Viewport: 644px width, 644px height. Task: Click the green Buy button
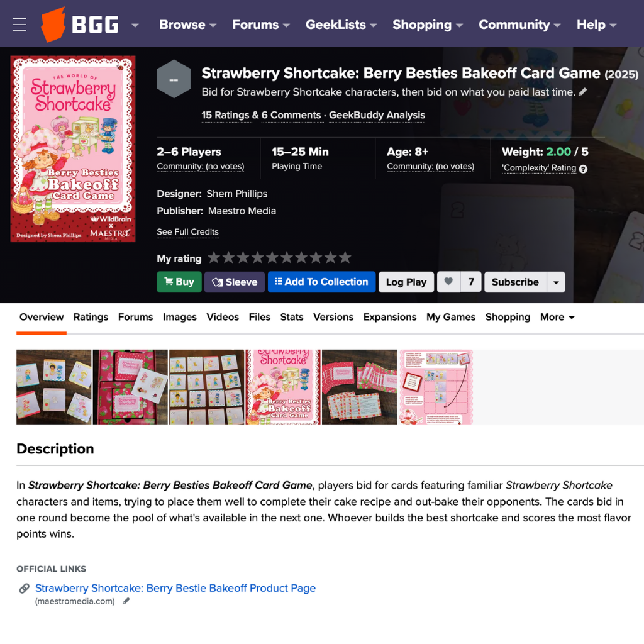coord(179,282)
